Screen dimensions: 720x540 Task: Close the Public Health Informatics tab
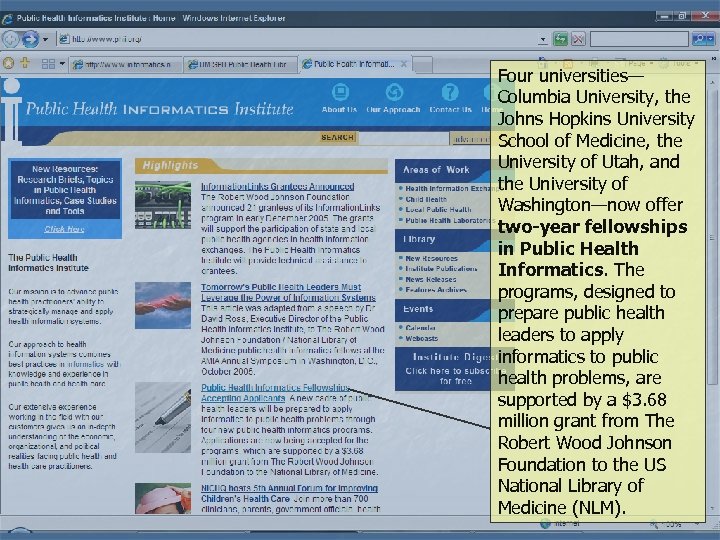(404, 64)
